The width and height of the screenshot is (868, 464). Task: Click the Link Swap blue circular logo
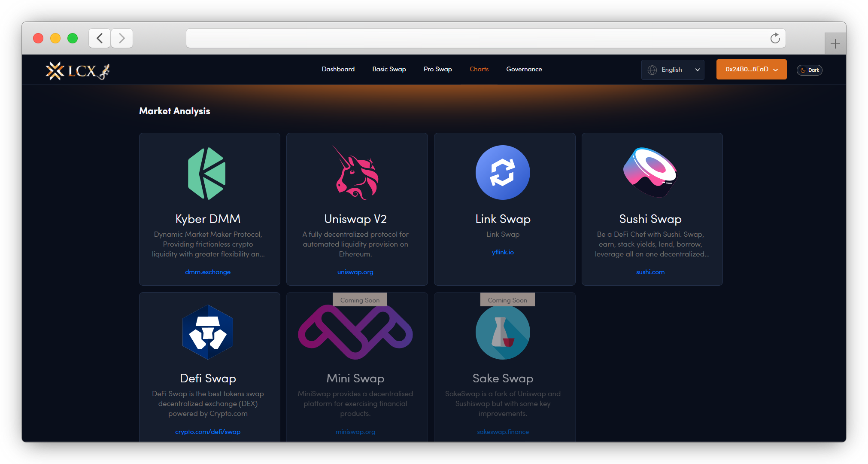(503, 172)
